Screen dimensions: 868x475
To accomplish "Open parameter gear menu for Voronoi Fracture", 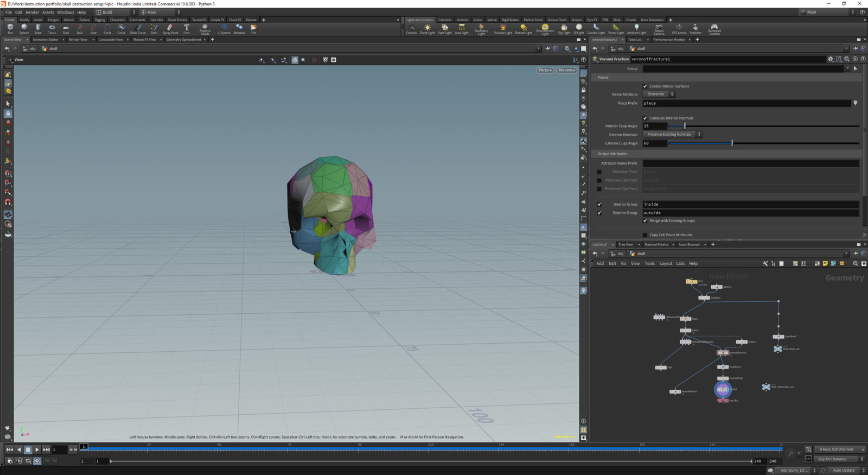I will point(830,59).
